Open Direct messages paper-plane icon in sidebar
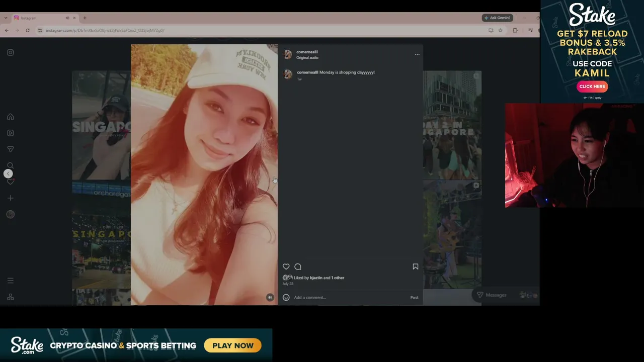This screenshot has height=362, width=644. [x=11, y=149]
